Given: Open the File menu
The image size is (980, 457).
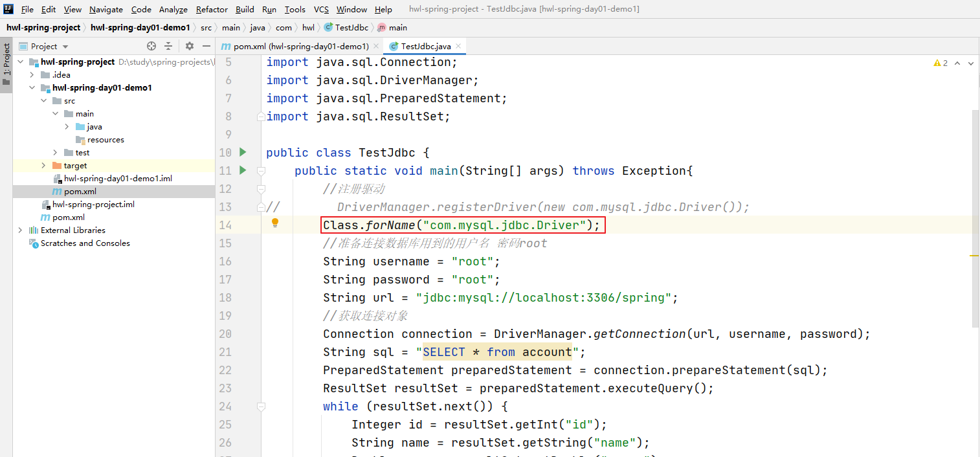Looking at the screenshot, I should coord(27,9).
